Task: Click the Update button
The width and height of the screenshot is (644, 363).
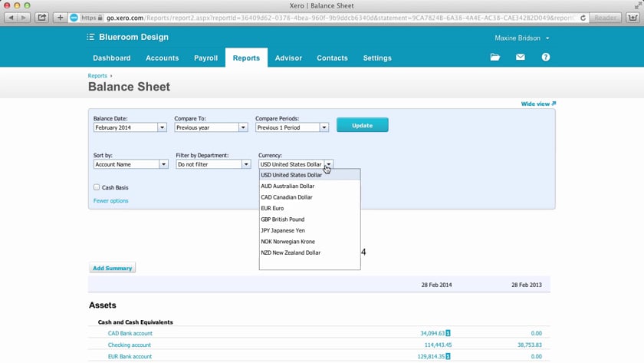Action: point(362,125)
